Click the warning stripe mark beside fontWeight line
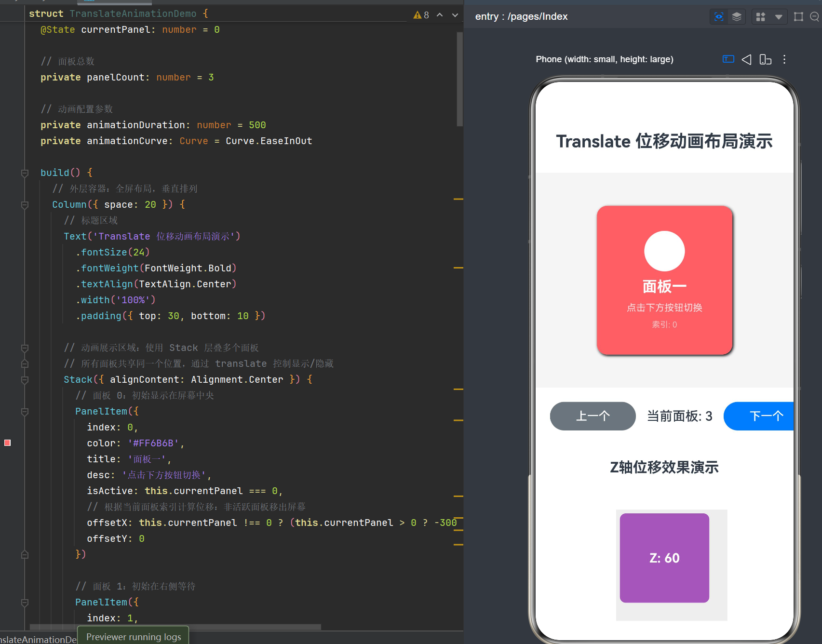This screenshot has height=644, width=822. click(458, 268)
